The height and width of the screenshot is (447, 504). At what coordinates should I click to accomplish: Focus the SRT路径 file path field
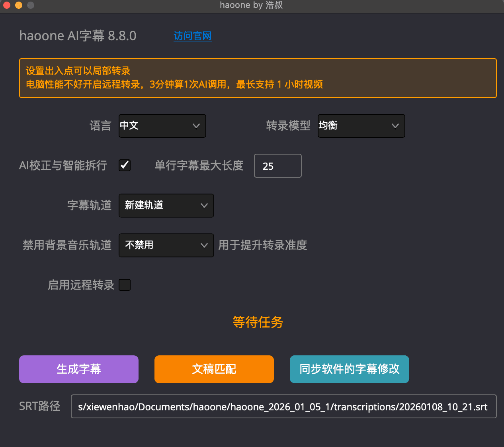pos(283,406)
